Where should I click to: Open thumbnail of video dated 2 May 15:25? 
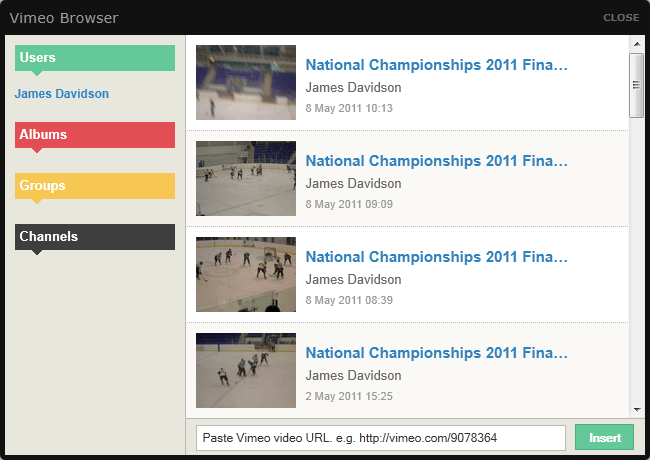click(246, 370)
